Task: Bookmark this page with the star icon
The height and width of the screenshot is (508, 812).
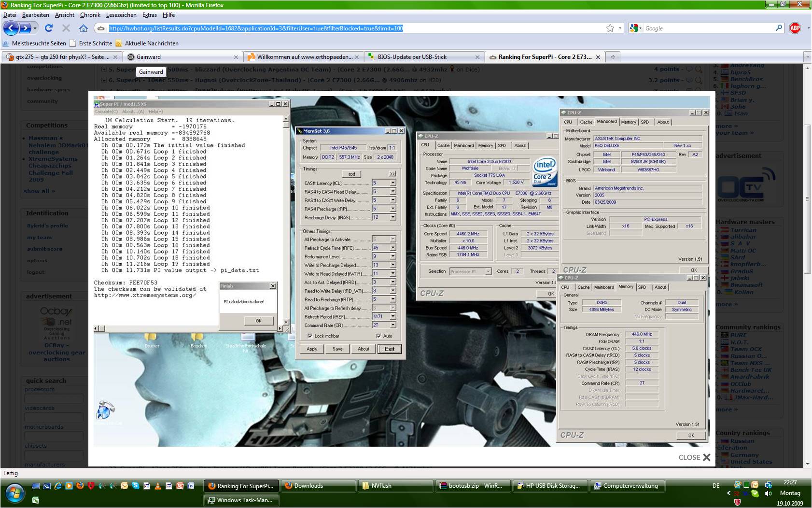Action: pos(610,28)
